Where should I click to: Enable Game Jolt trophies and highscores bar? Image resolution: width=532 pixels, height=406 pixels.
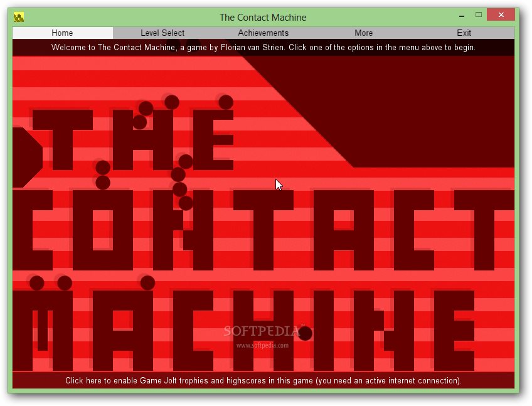263,380
